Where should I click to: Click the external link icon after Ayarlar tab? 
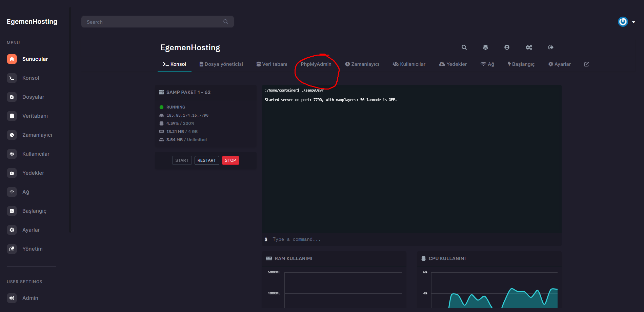coord(587,64)
